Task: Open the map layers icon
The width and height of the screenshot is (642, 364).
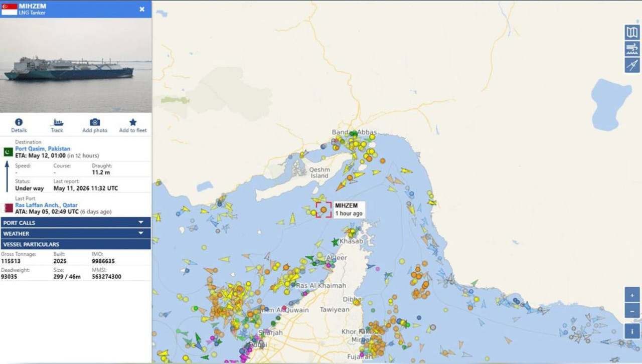Action: click(x=632, y=33)
